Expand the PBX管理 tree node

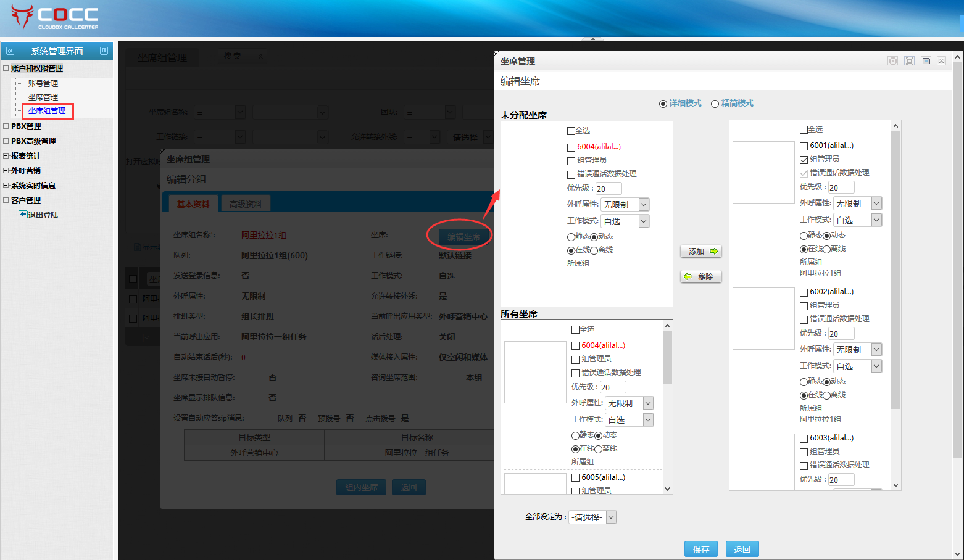(6, 126)
